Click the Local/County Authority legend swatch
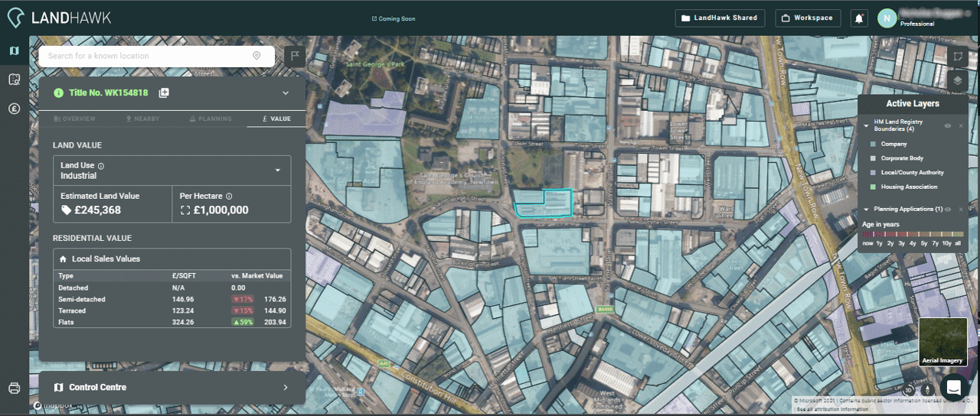The image size is (980, 416). click(874, 173)
